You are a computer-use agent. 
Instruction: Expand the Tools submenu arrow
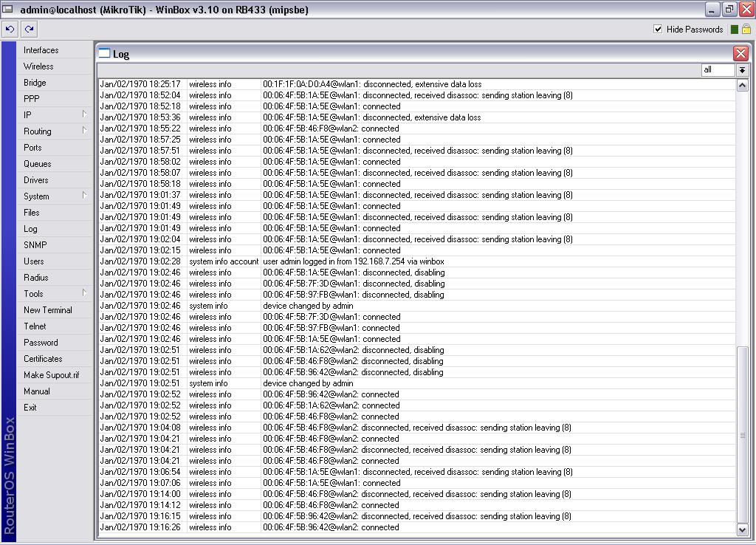point(84,292)
